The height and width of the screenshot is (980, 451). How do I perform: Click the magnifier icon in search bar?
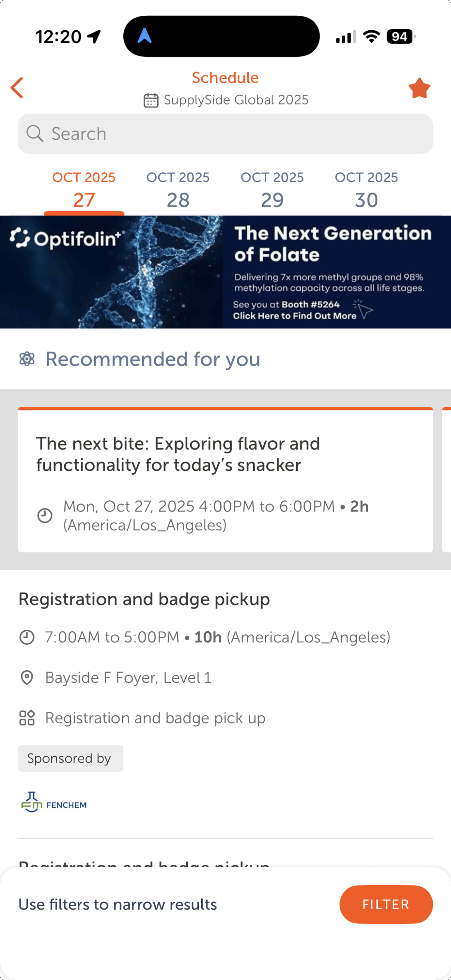tap(34, 134)
